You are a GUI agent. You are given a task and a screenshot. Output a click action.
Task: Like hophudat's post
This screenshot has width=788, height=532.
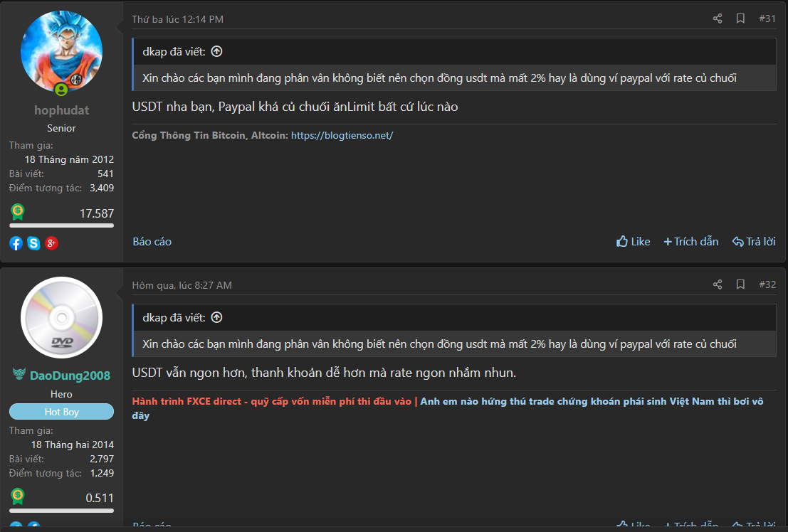pyautogui.click(x=633, y=242)
